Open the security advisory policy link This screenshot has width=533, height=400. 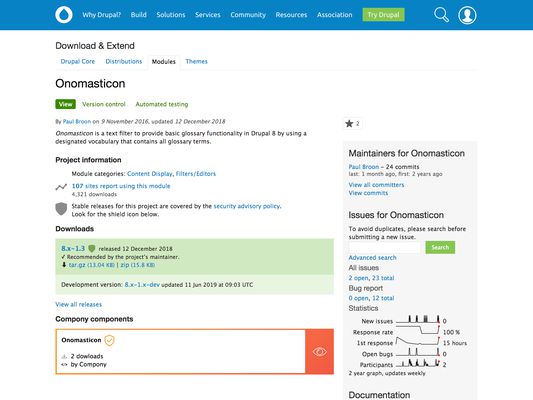(247, 206)
